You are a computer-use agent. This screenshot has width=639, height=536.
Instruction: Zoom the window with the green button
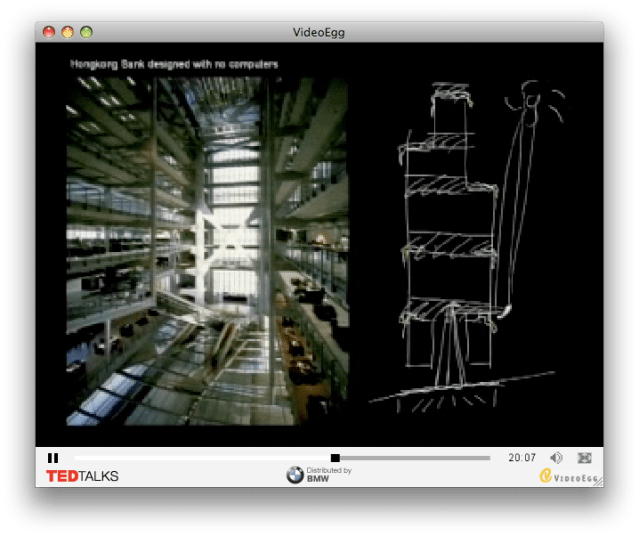point(86,32)
